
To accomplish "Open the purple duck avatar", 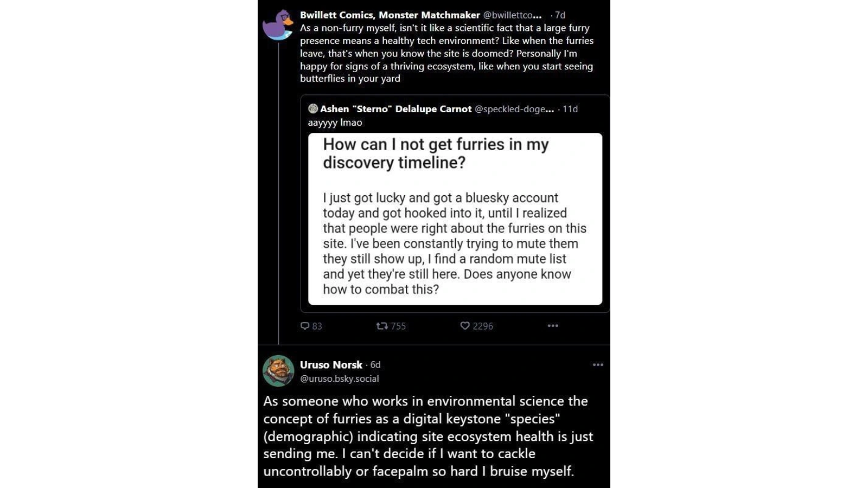I will tap(278, 25).
